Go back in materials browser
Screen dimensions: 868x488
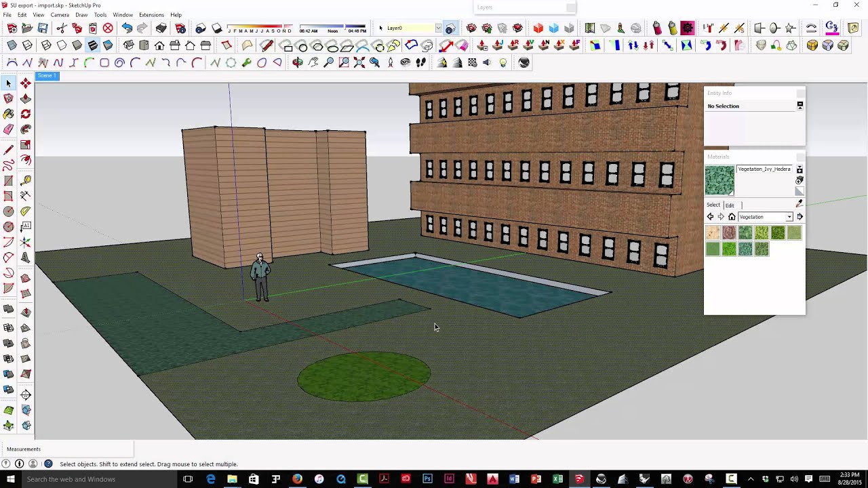[710, 217]
